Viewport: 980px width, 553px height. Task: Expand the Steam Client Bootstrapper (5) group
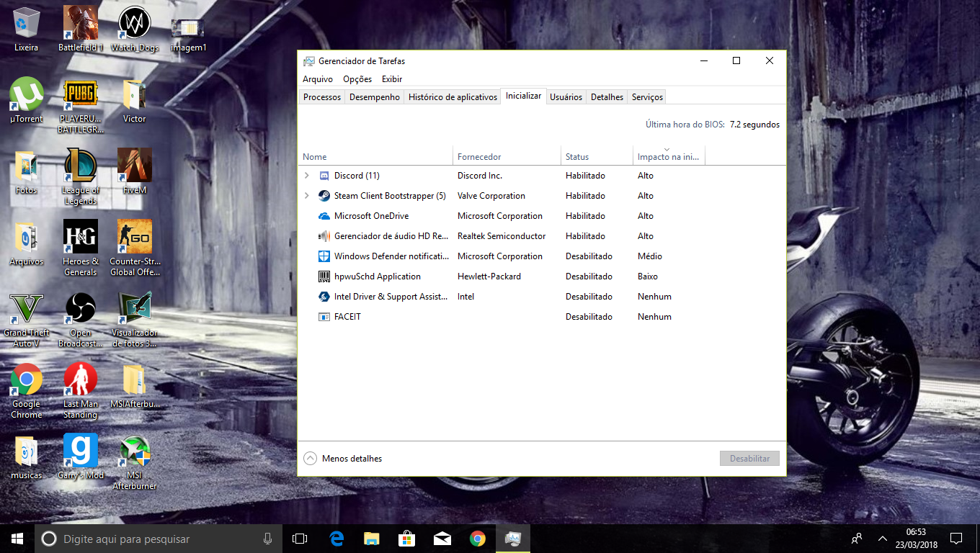click(306, 196)
